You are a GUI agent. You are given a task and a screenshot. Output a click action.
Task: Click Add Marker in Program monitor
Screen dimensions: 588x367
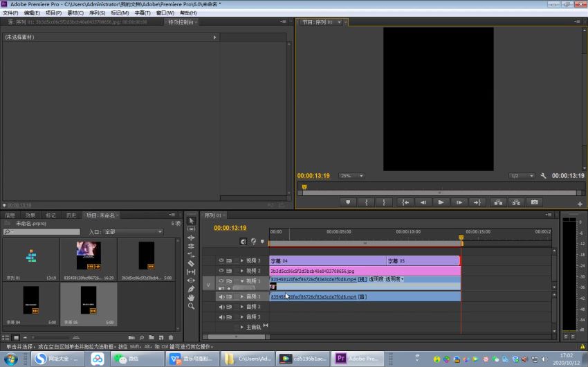click(x=348, y=202)
